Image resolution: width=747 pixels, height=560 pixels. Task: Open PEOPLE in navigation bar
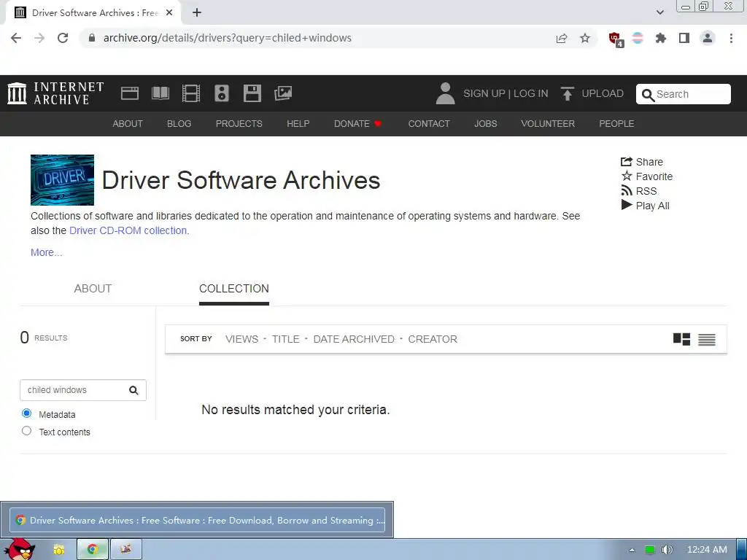click(x=616, y=124)
